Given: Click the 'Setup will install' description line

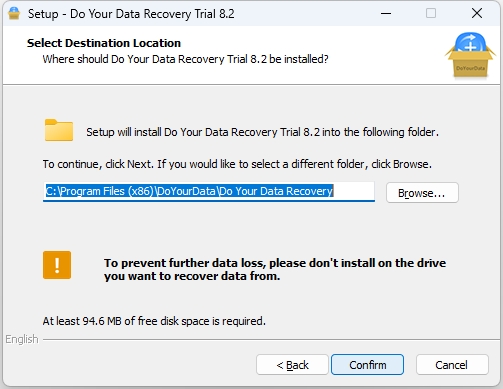Looking at the screenshot, I should 262,132.
